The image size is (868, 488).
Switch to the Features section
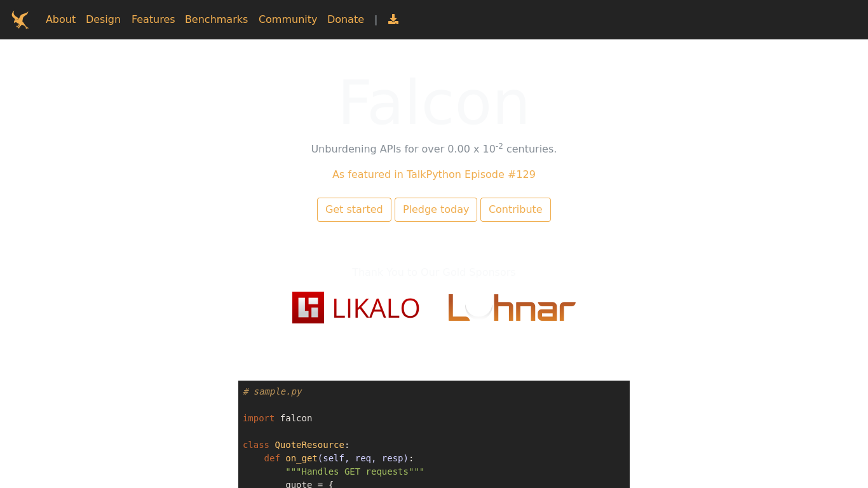click(x=153, y=19)
